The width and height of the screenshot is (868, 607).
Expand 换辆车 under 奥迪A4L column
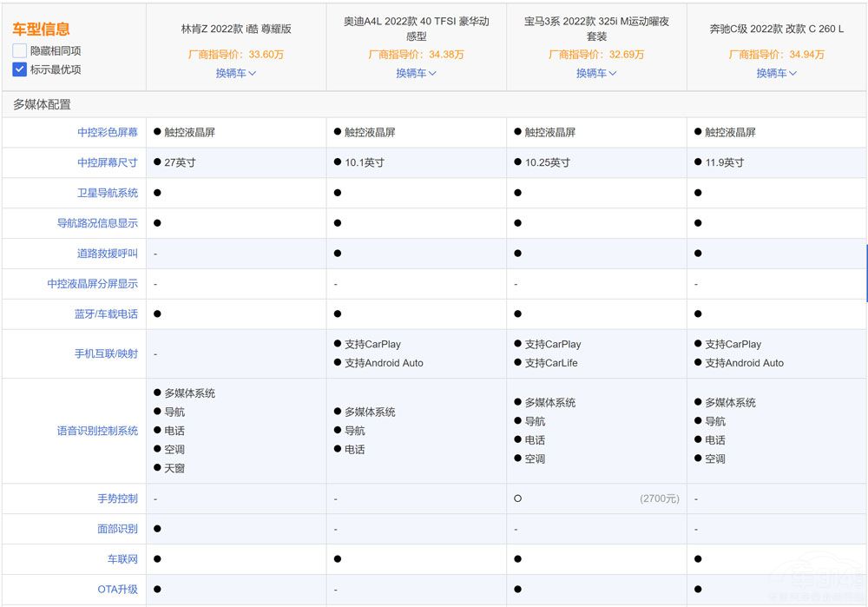(417, 73)
